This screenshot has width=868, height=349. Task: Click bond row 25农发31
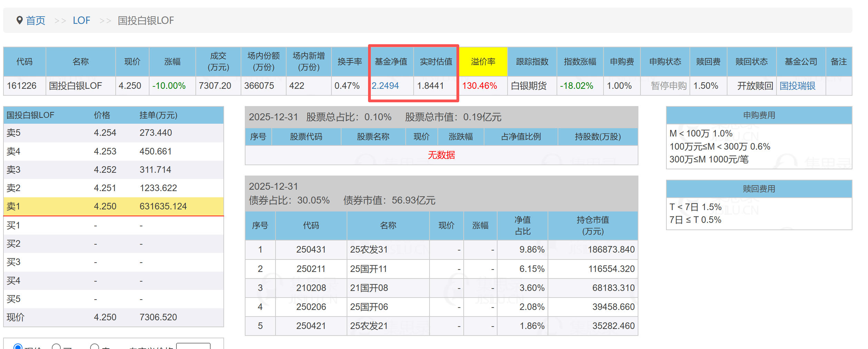pyautogui.click(x=369, y=249)
